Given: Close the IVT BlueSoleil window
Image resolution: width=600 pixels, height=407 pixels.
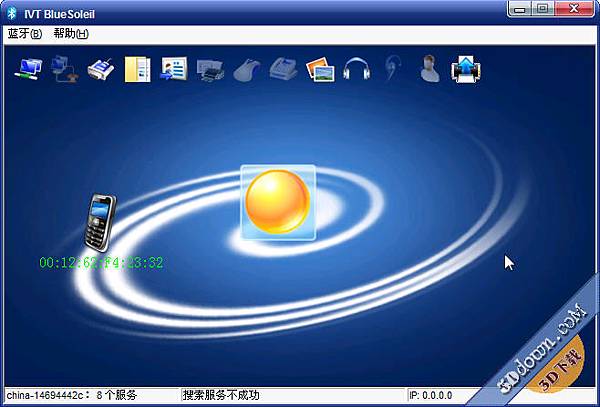Looking at the screenshot, I should pyautogui.click(x=574, y=9).
